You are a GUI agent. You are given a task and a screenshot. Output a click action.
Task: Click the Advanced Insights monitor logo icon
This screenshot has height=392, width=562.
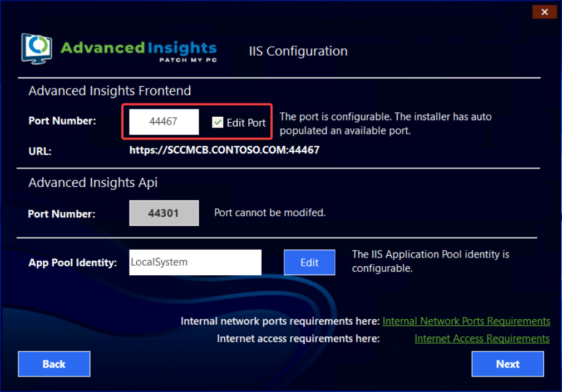(38, 49)
